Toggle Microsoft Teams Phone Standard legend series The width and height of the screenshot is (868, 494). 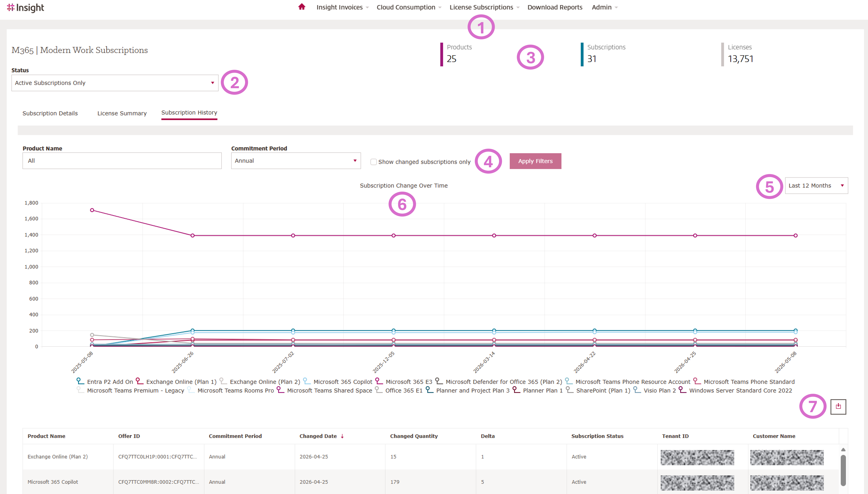pos(744,382)
